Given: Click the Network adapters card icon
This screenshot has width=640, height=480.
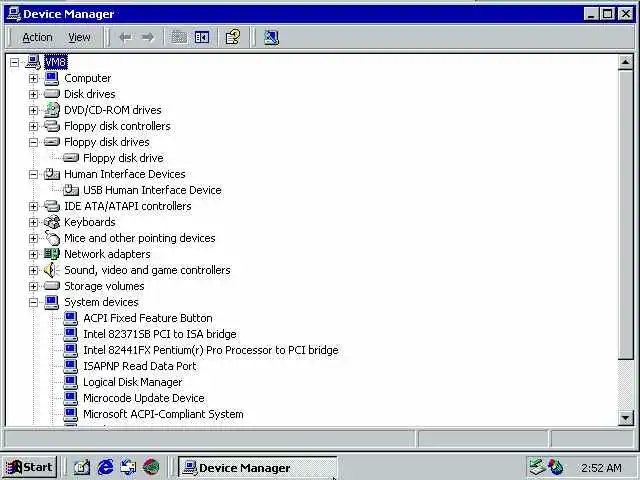Looking at the screenshot, I should coord(52,253).
